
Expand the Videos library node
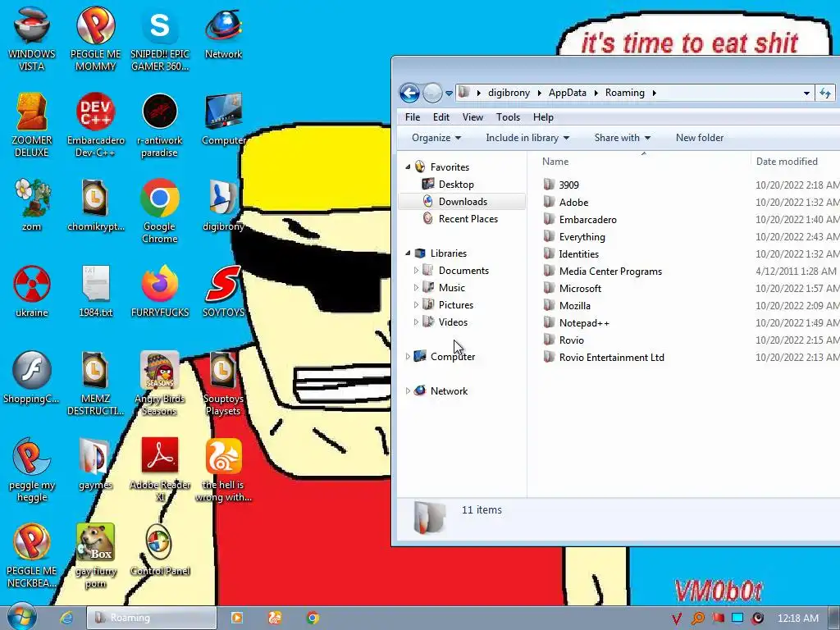point(416,322)
